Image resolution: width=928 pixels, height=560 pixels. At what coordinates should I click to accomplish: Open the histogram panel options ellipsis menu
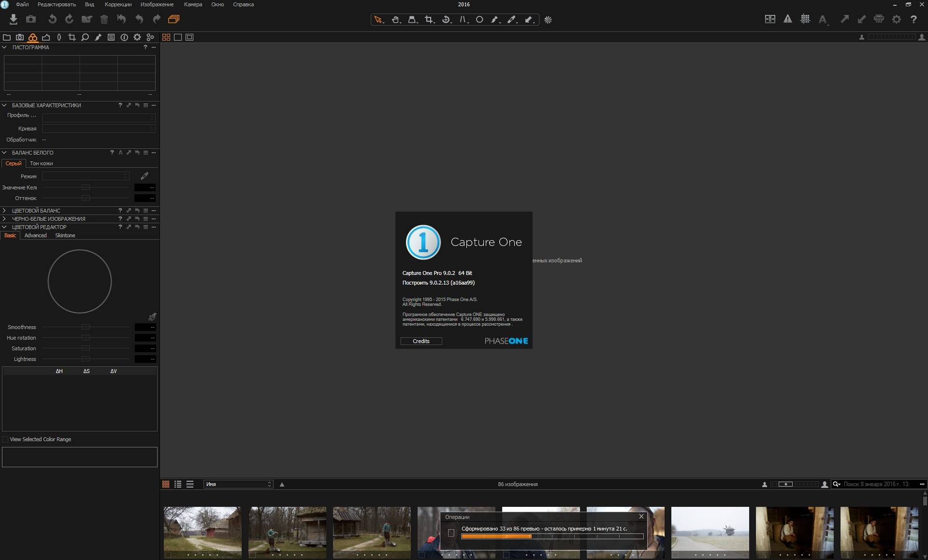pos(154,47)
